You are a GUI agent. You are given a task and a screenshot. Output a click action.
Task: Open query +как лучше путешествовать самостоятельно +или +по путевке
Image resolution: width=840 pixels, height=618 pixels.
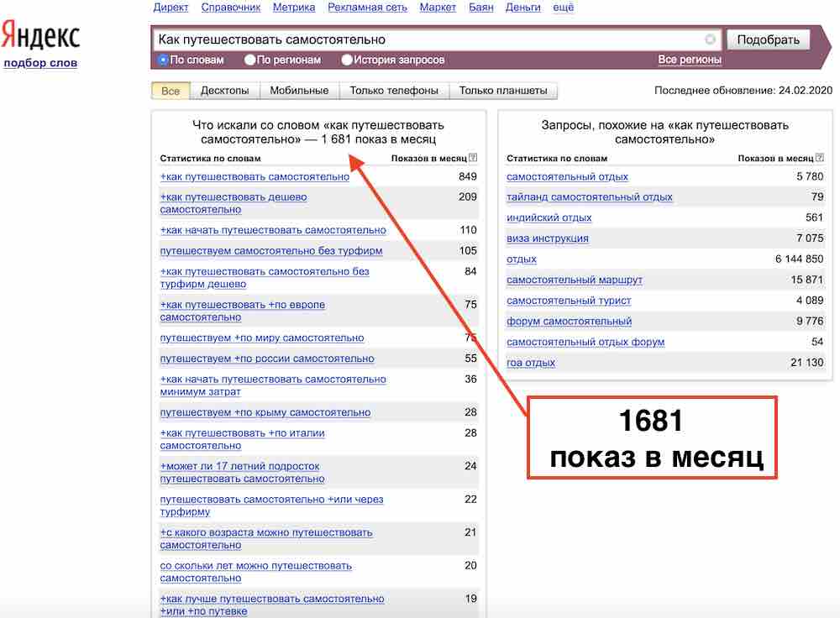272,605
